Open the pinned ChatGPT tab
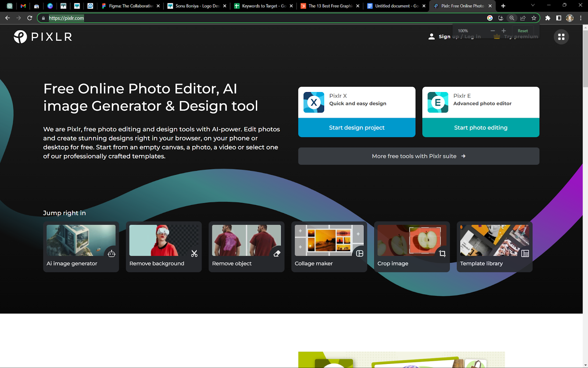The image size is (588, 368). click(x=10, y=6)
